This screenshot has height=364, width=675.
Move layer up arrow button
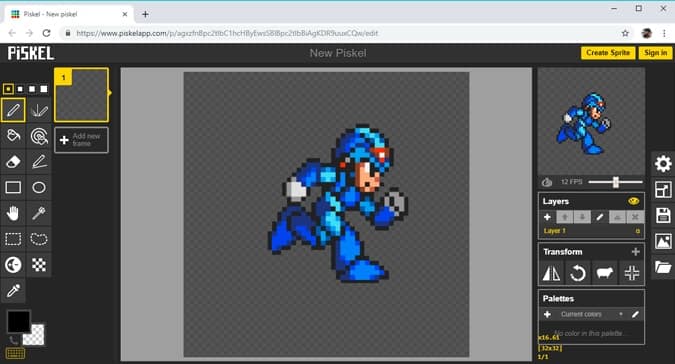click(565, 217)
